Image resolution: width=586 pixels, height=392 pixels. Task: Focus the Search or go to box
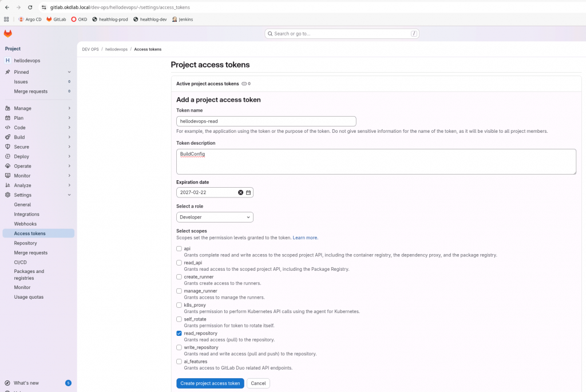coord(342,34)
